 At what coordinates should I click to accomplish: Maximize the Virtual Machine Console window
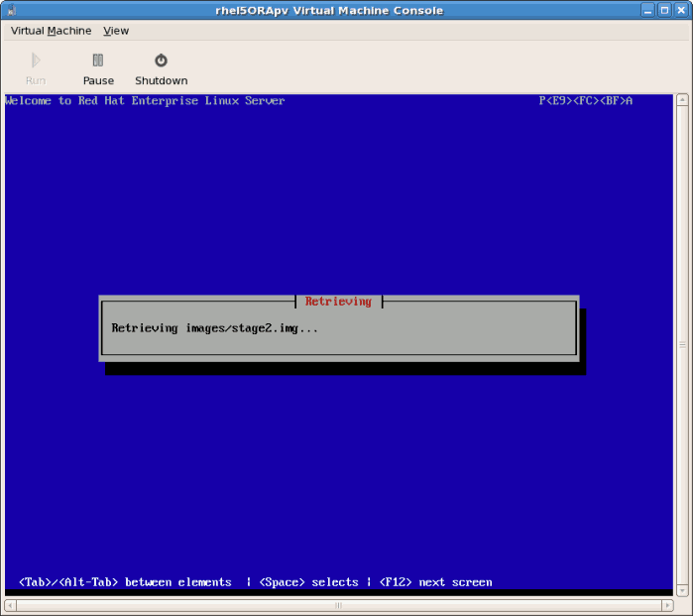pos(664,11)
